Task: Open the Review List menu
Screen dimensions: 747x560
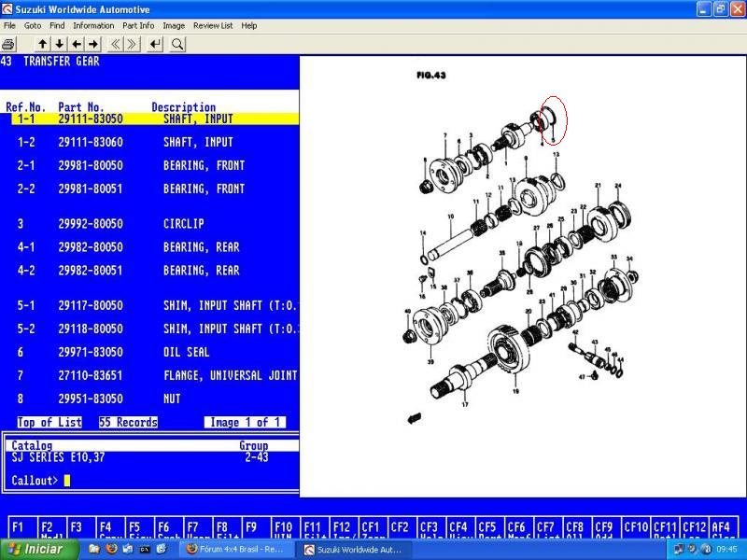Action: pos(213,26)
